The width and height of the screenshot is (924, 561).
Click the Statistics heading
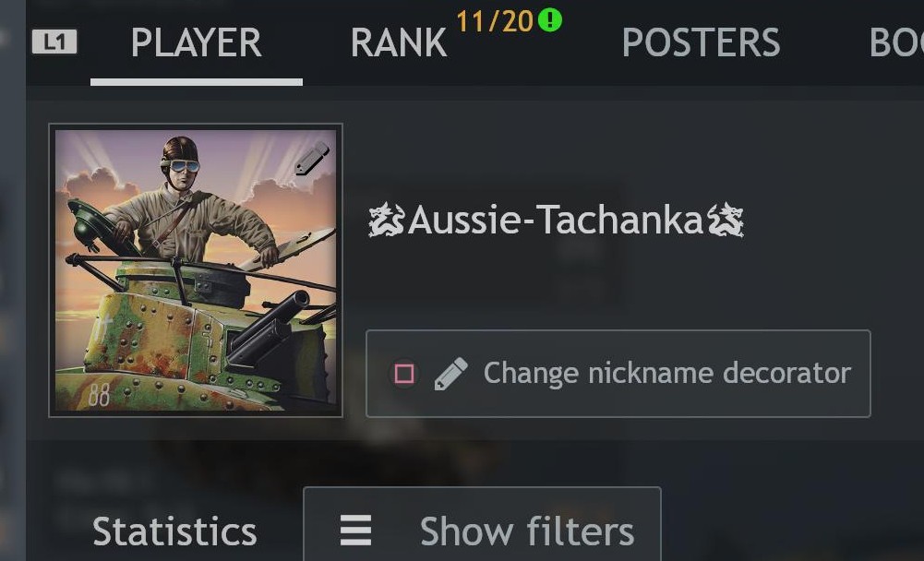tap(175, 531)
